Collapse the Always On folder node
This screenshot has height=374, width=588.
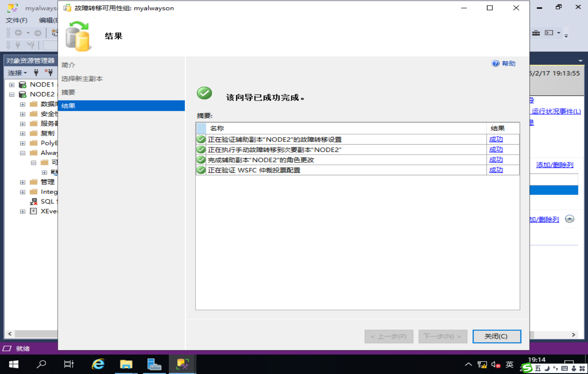point(23,153)
